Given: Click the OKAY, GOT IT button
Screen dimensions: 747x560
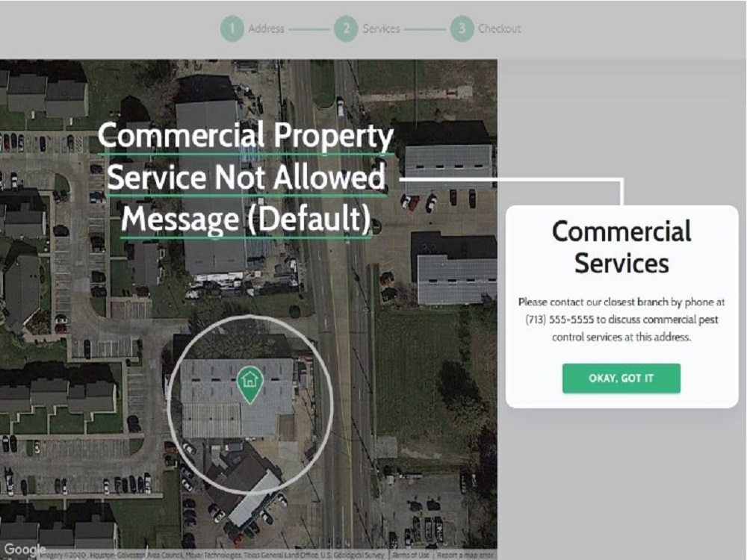Looking at the screenshot, I should [622, 379].
